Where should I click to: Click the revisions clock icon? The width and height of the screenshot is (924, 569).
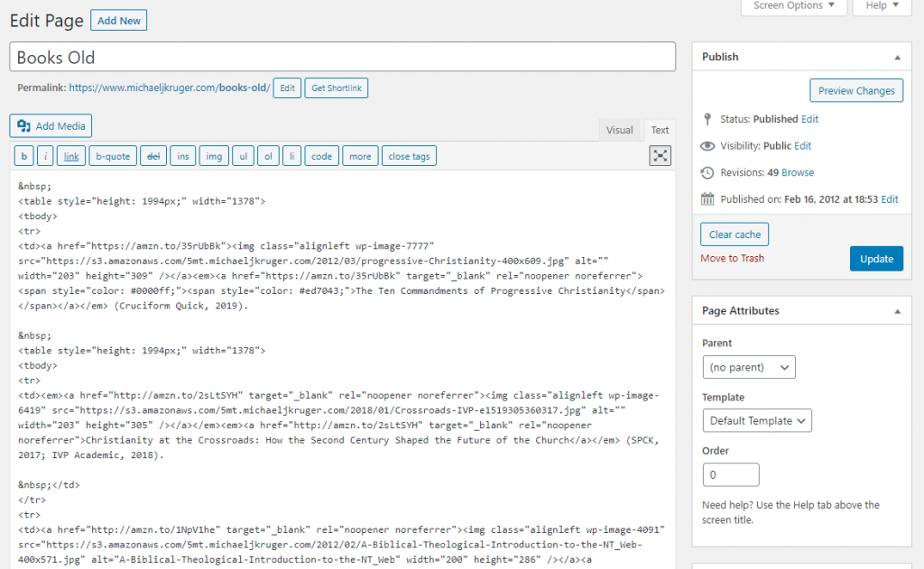point(707,172)
